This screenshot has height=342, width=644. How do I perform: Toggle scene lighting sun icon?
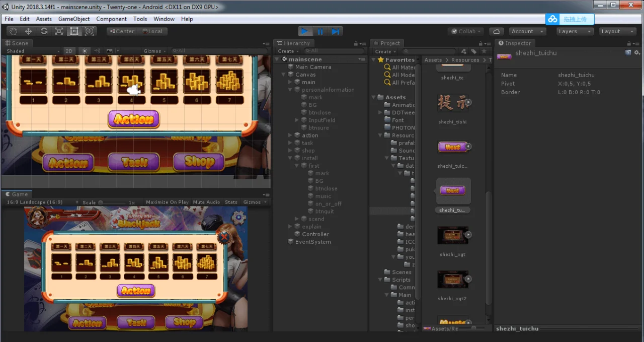pyautogui.click(x=84, y=51)
